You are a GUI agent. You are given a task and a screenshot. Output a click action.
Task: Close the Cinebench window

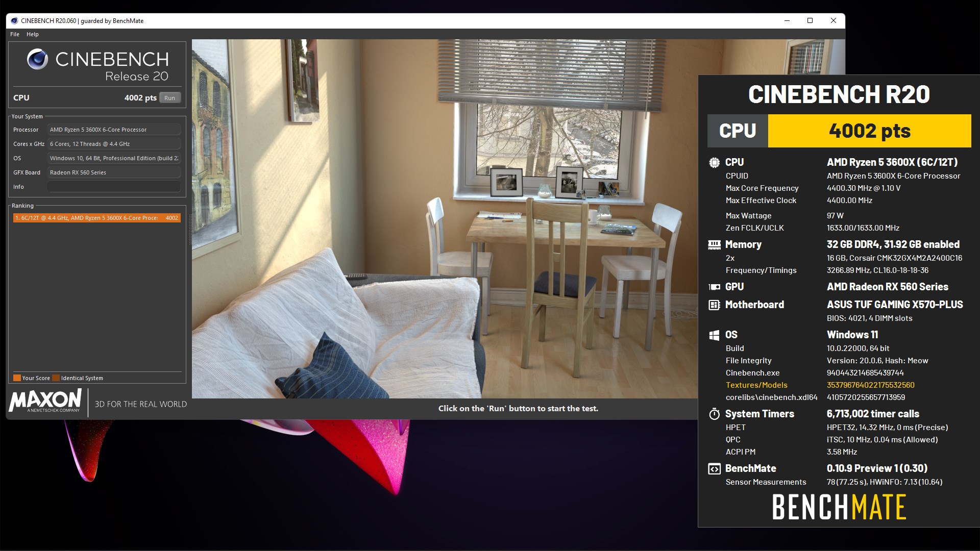pyautogui.click(x=834, y=21)
